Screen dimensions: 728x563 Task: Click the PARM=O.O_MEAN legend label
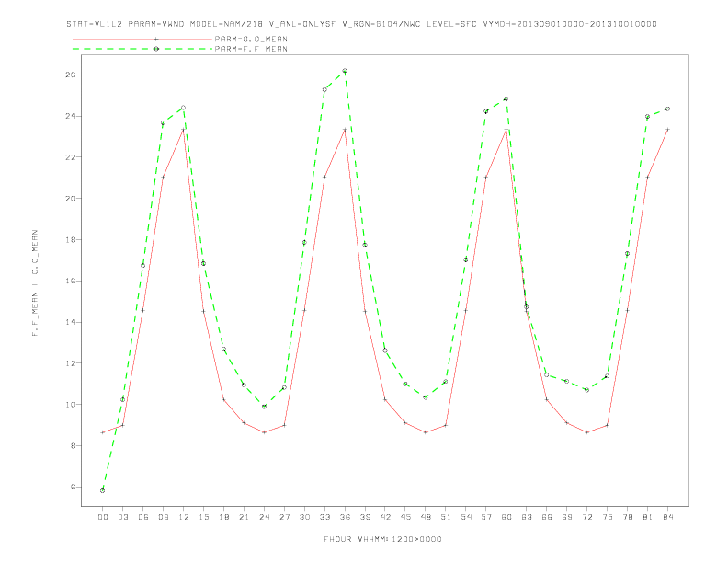click(x=251, y=39)
